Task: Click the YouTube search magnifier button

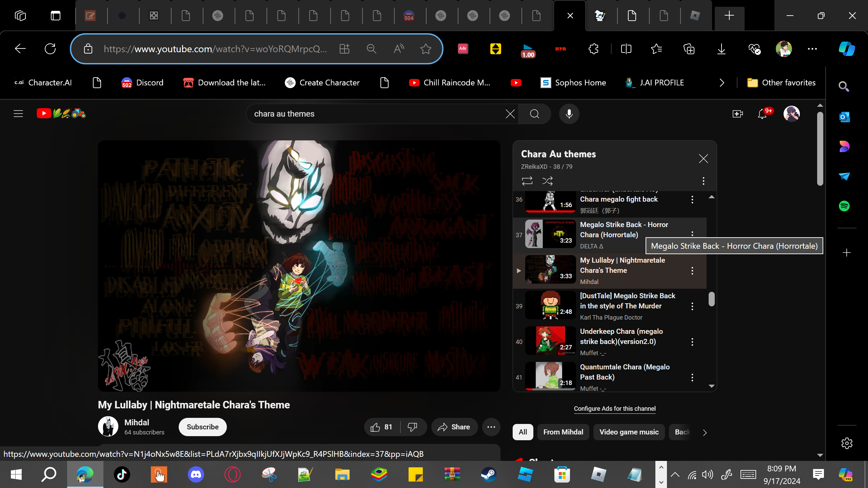Action: click(x=535, y=114)
